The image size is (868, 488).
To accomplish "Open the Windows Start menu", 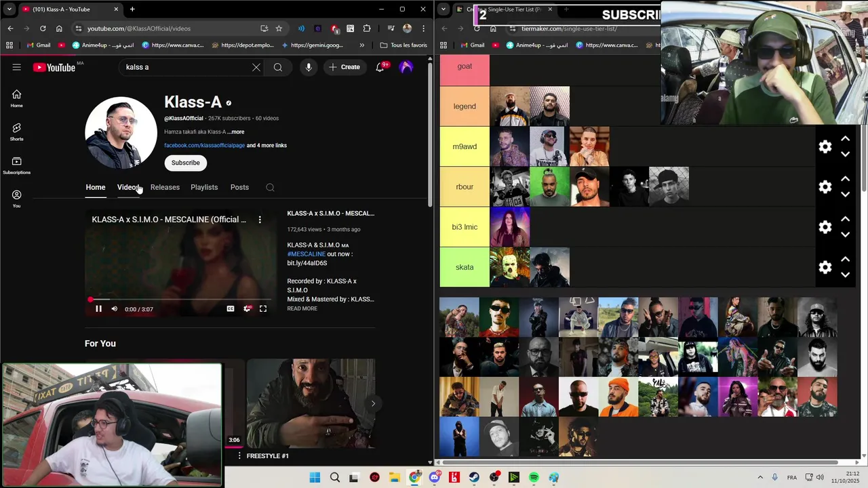I will [315, 478].
